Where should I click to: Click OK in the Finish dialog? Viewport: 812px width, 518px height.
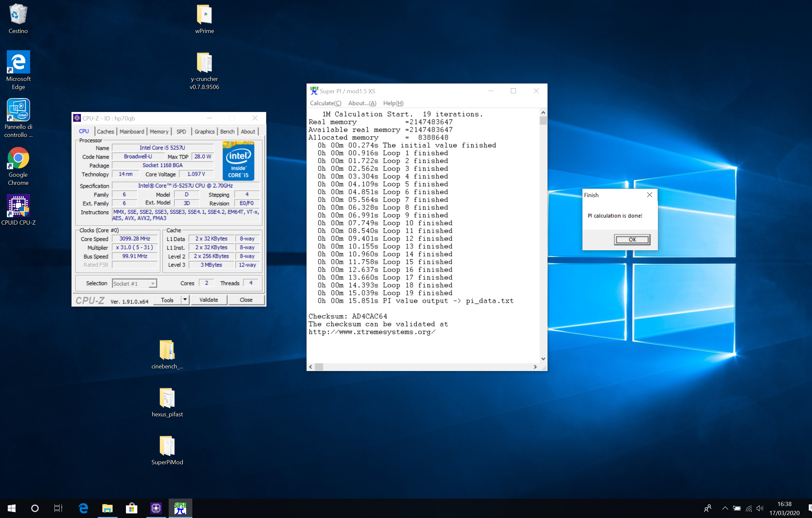632,240
